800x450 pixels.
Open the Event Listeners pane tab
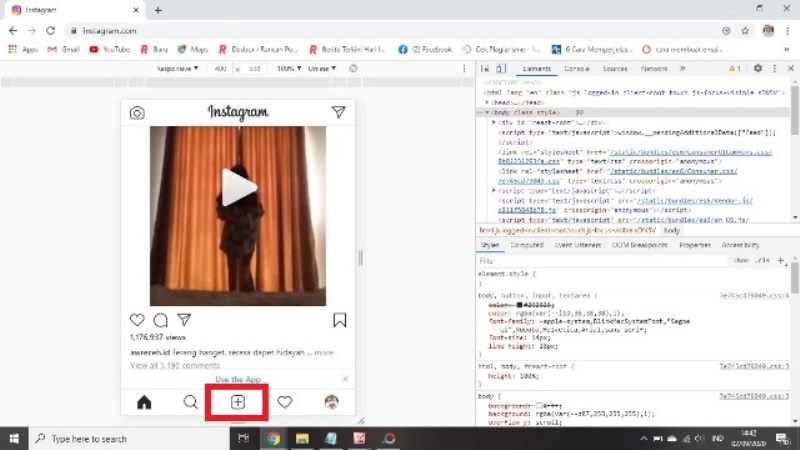578,245
